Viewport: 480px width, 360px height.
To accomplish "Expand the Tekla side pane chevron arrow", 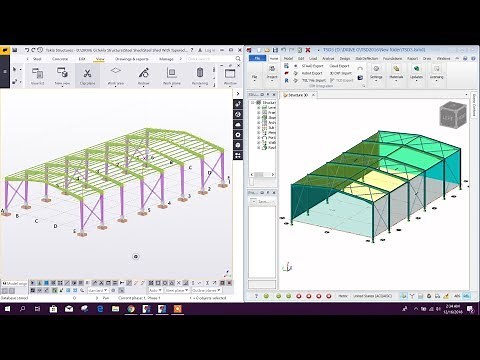I will pyautogui.click(x=238, y=93).
